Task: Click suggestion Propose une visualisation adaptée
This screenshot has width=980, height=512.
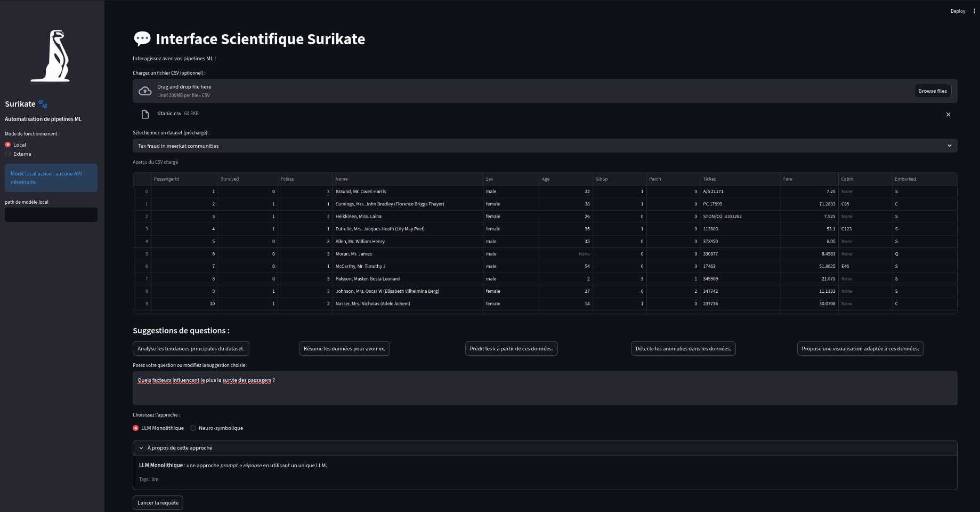Action: tap(860, 348)
